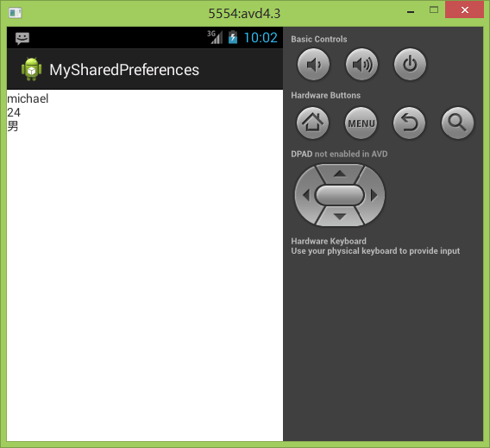The height and width of the screenshot is (448, 490).
Task: Click the "DPAD not enabled in AVD" label
Action: [x=339, y=155]
